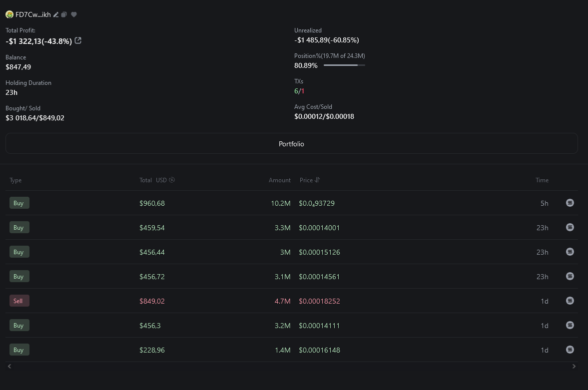Image resolution: width=588 pixels, height=390 pixels.
Task: Switch the Price column display mode
Action: point(317,180)
